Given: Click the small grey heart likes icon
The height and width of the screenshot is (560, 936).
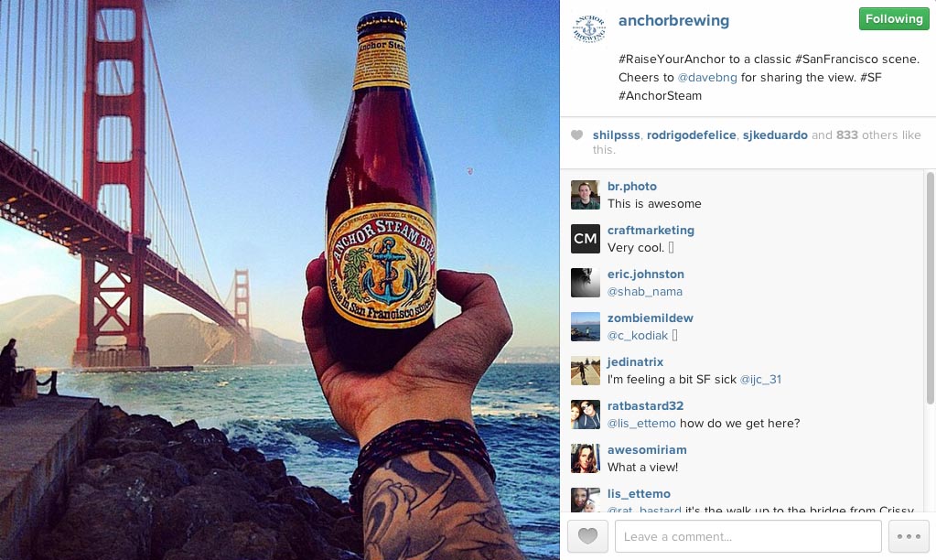Looking at the screenshot, I should [576, 135].
